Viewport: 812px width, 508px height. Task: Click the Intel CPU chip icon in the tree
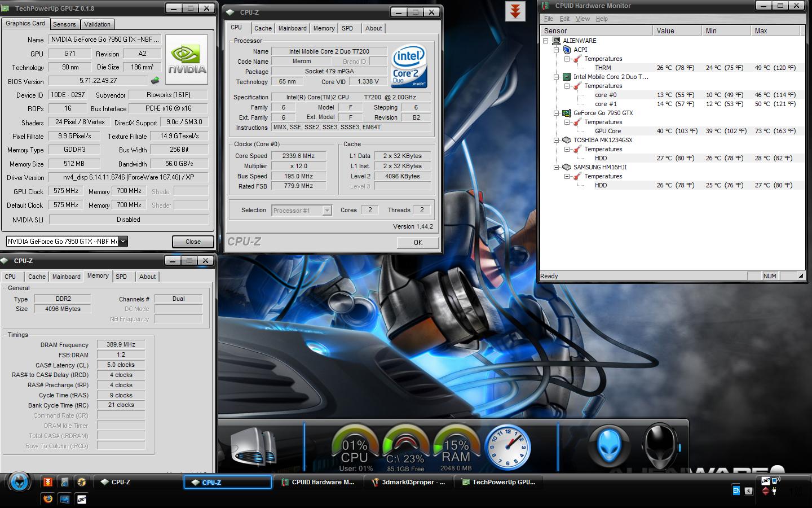pos(567,77)
